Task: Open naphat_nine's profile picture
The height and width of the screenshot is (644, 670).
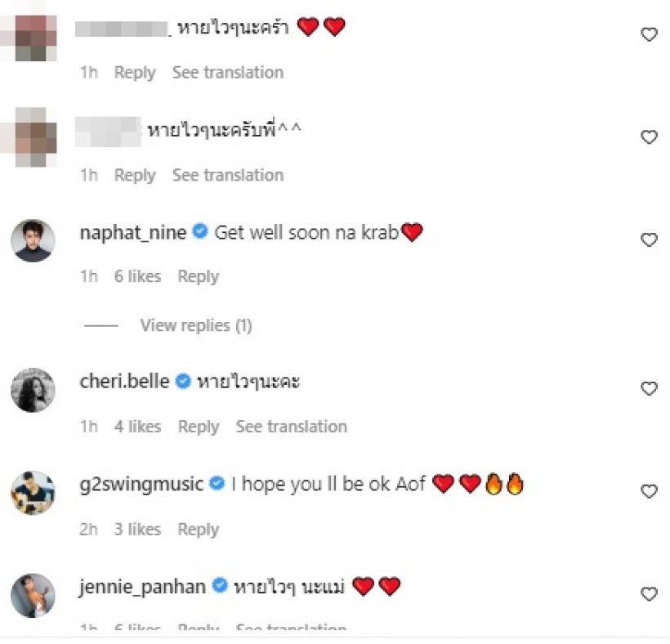Action: click(33, 240)
